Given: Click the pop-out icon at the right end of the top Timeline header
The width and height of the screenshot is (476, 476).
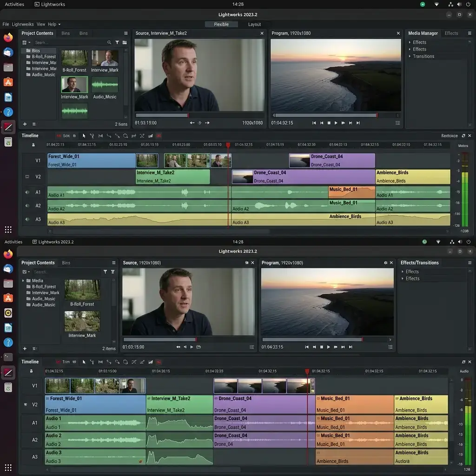Looking at the screenshot, I should coord(463,136).
